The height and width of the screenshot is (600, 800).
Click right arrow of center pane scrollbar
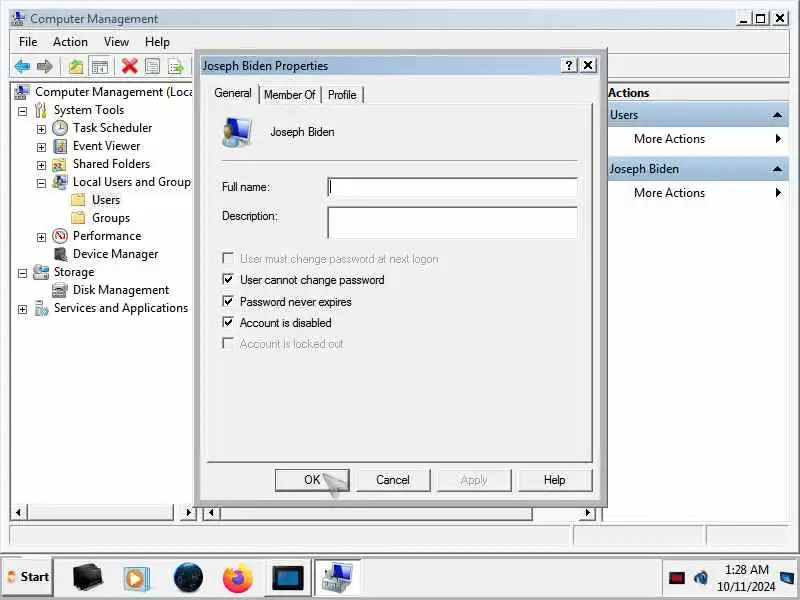587,512
